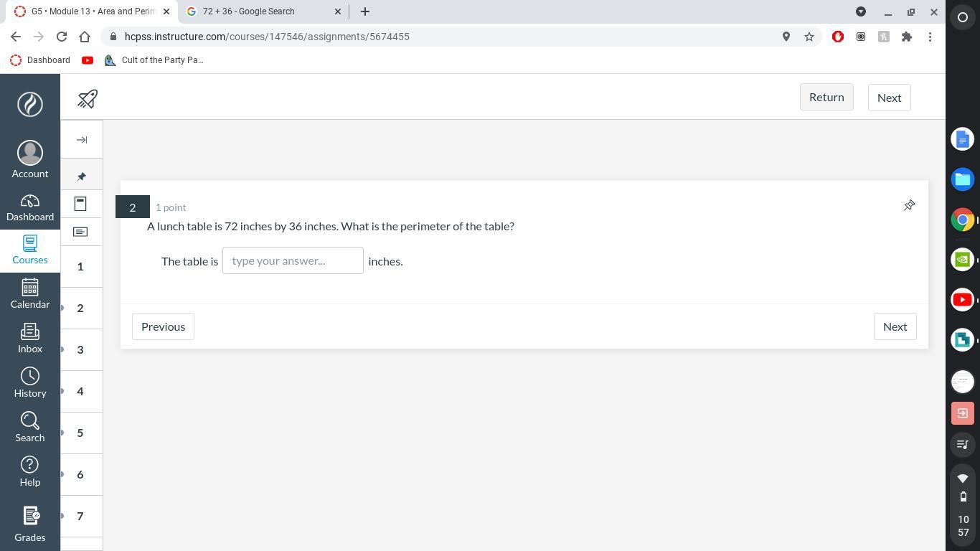
Task: Open the Dashboard bookmark
Action: (40, 60)
